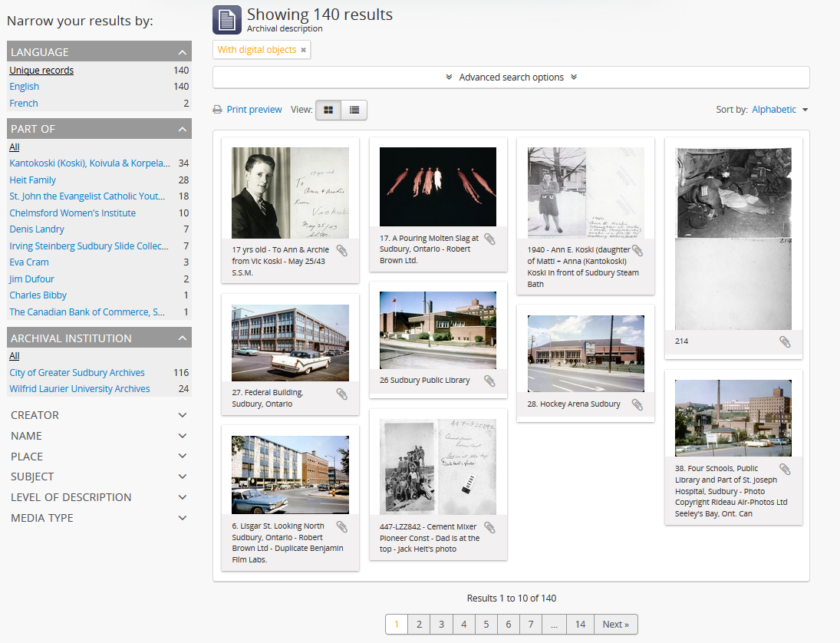Click the Next page button

[x=615, y=625]
